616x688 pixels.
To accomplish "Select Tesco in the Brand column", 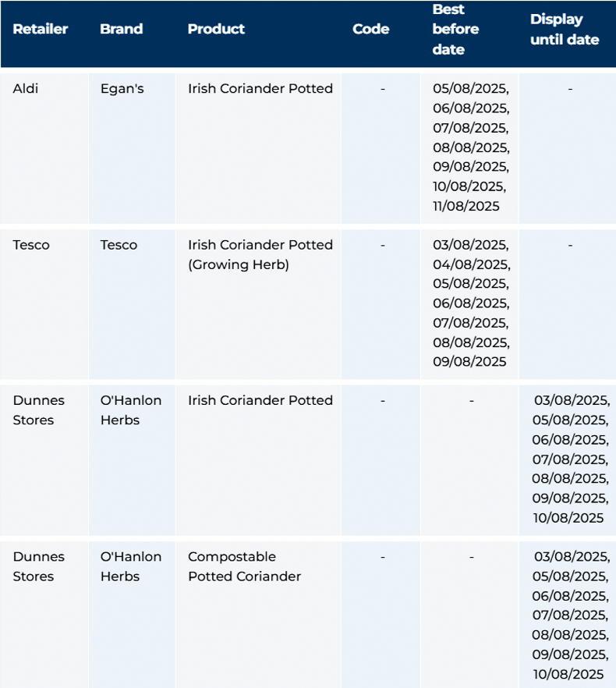I will pos(119,245).
